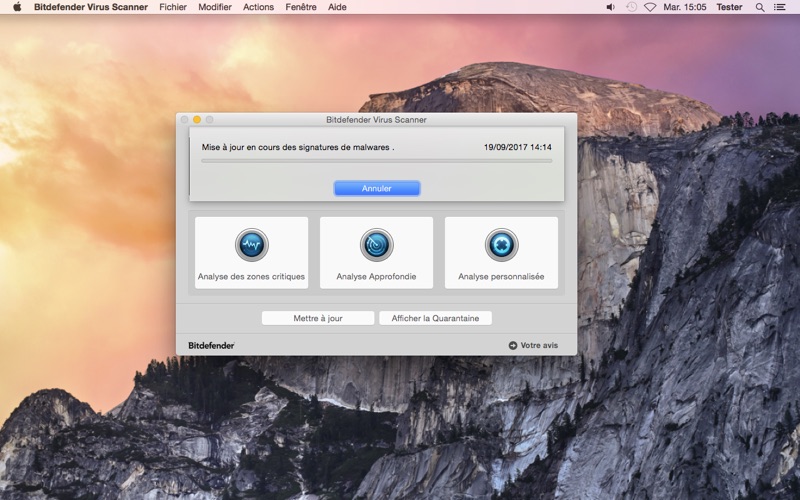Open Spotlight search magnifier
Viewport: 800px width, 500px height.
760,7
